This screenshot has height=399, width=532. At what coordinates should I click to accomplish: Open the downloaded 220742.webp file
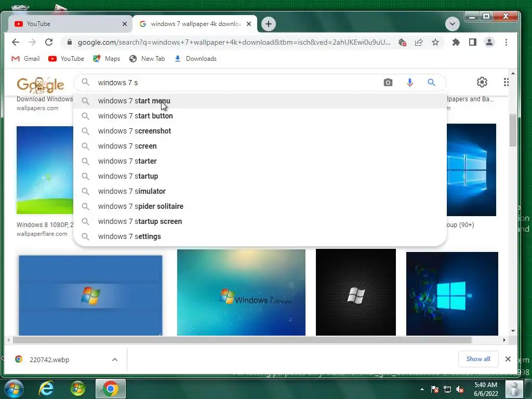[49, 360]
